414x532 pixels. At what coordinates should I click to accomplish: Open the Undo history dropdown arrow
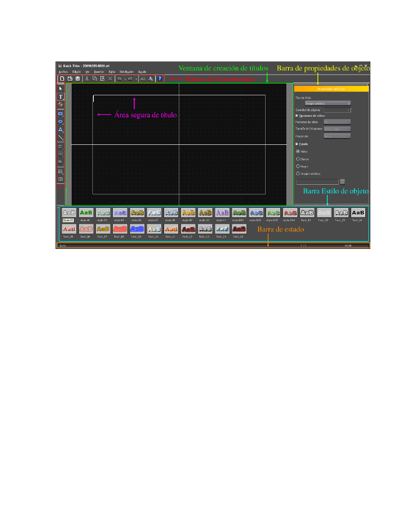tap(125, 79)
